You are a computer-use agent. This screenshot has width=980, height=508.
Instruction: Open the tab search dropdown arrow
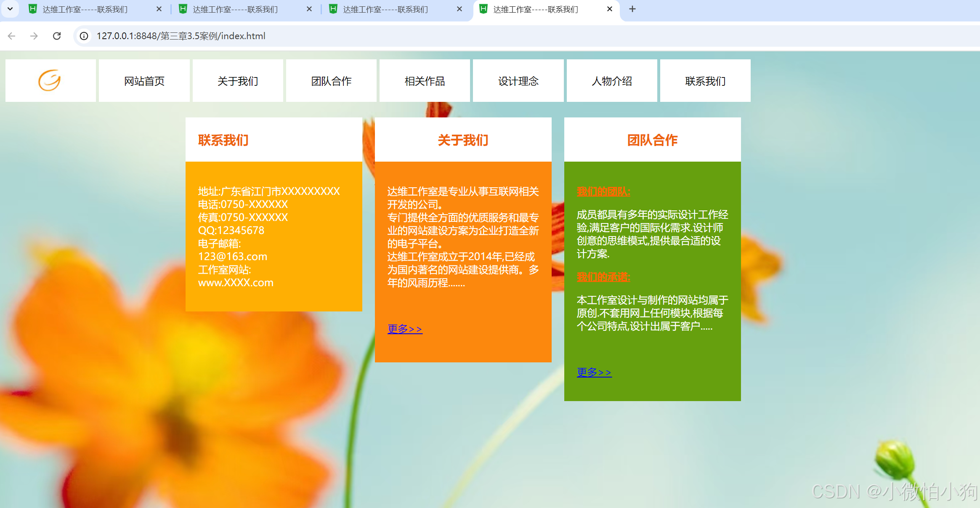point(10,9)
